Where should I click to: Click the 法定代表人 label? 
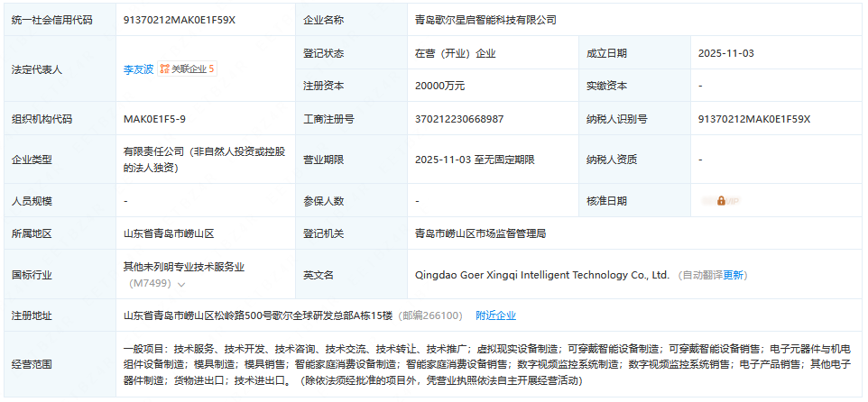37,69
